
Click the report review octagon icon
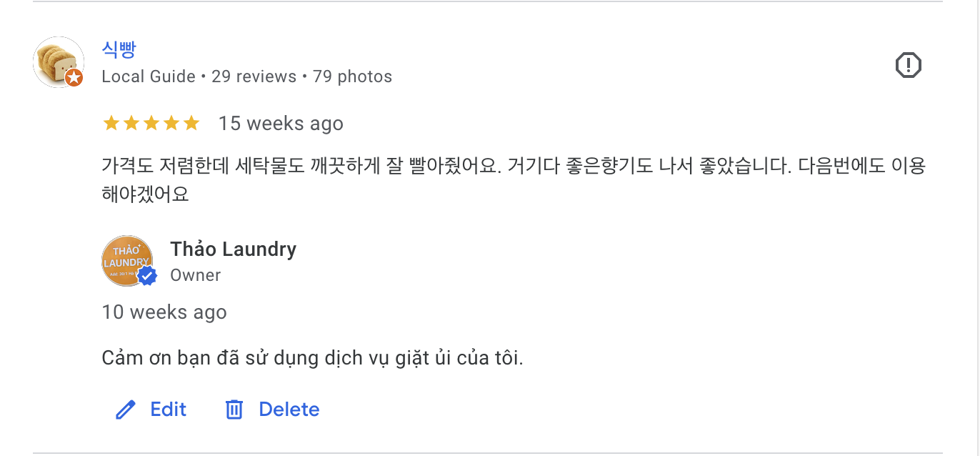pyautogui.click(x=909, y=64)
